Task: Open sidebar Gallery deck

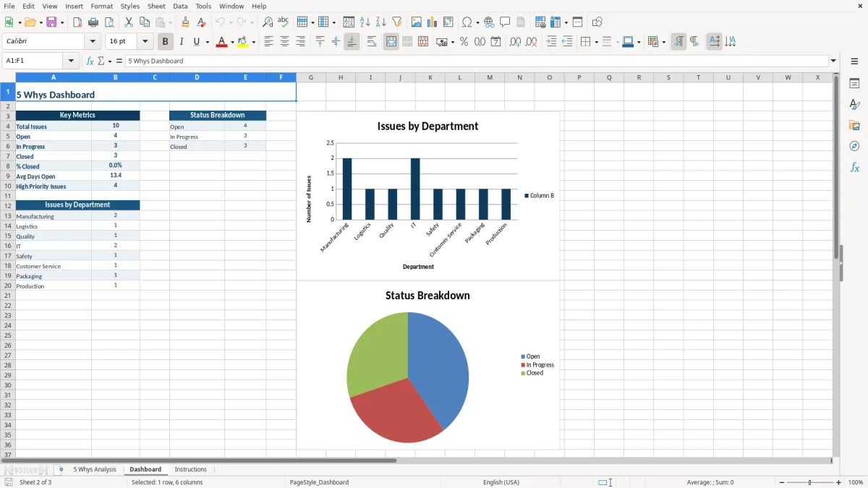Action: point(854,126)
